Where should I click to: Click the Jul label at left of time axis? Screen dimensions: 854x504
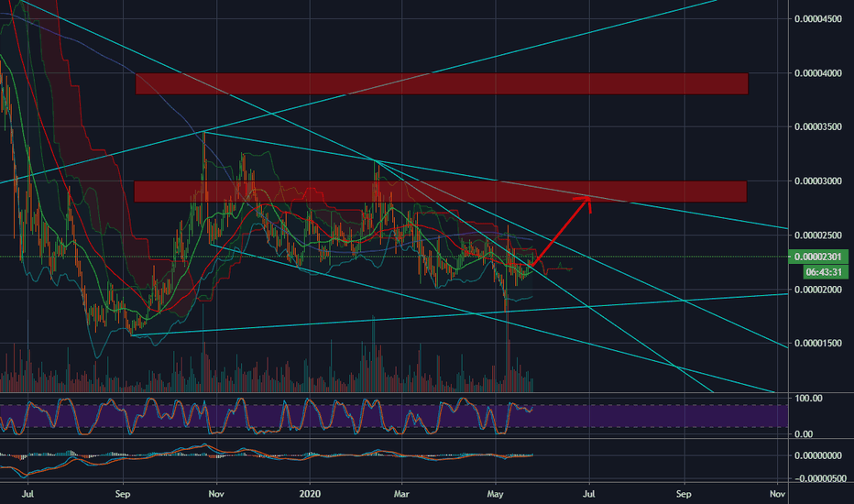[27, 494]
